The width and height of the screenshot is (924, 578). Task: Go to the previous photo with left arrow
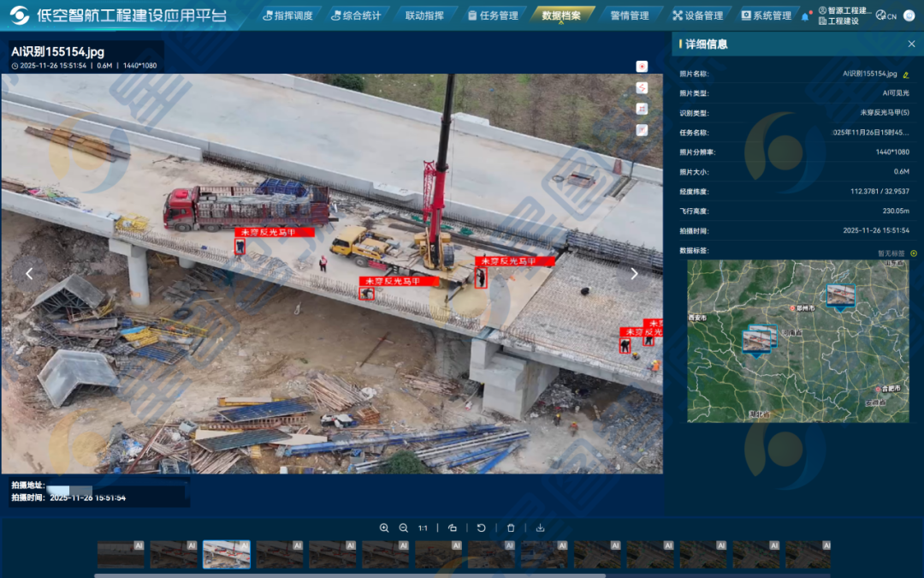click(29, 274)
